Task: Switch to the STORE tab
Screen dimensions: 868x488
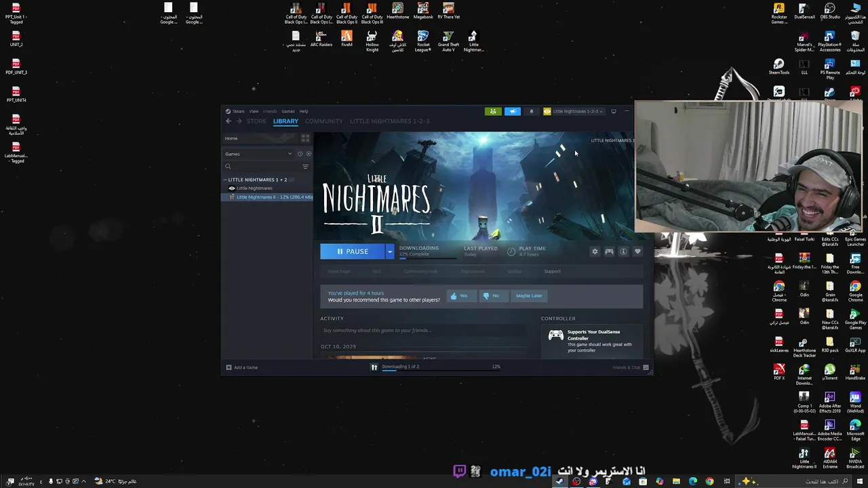Action: pyautogui.click(x=256, y=121)
